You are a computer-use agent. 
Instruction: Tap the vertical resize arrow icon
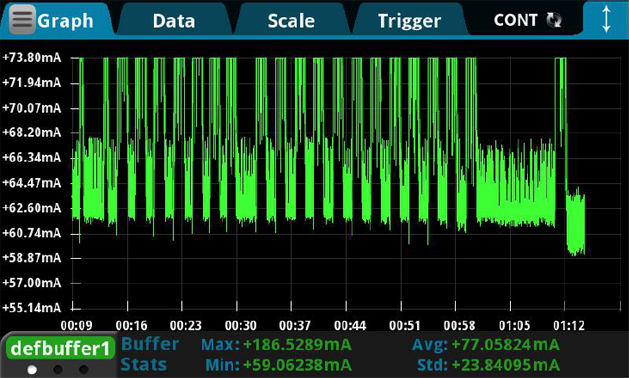point(606,19)
